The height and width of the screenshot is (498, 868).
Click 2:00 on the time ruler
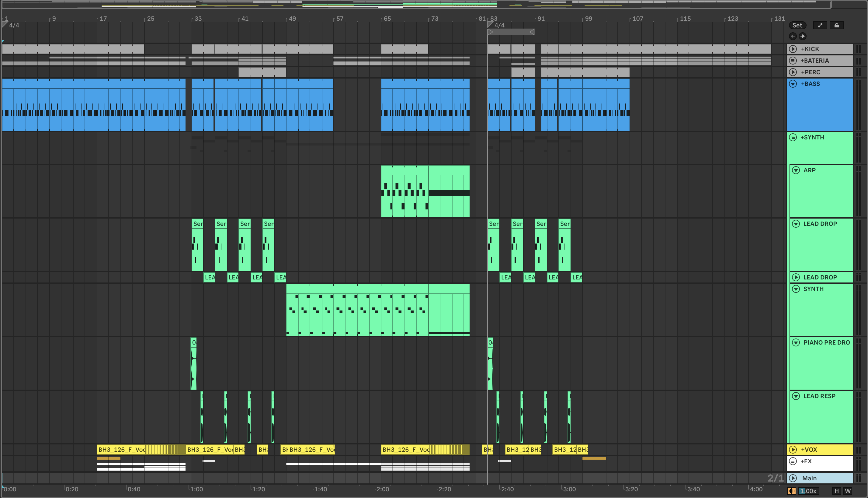382,489
